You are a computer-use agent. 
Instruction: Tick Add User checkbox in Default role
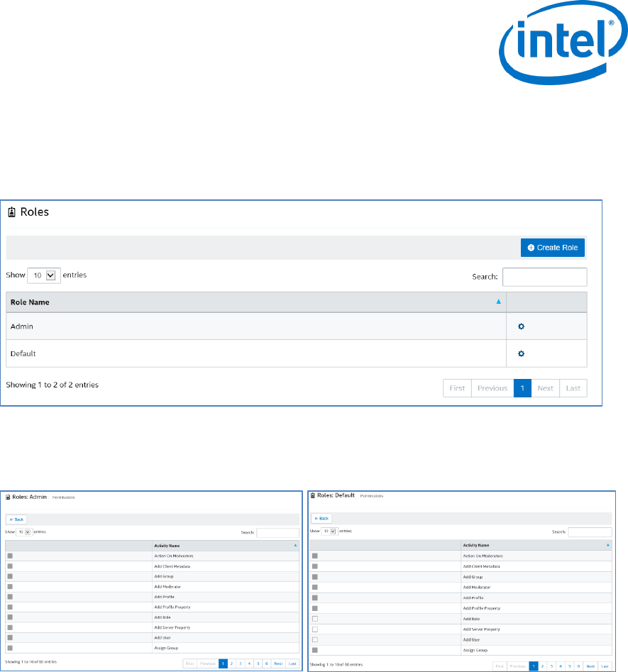(315, 639)
